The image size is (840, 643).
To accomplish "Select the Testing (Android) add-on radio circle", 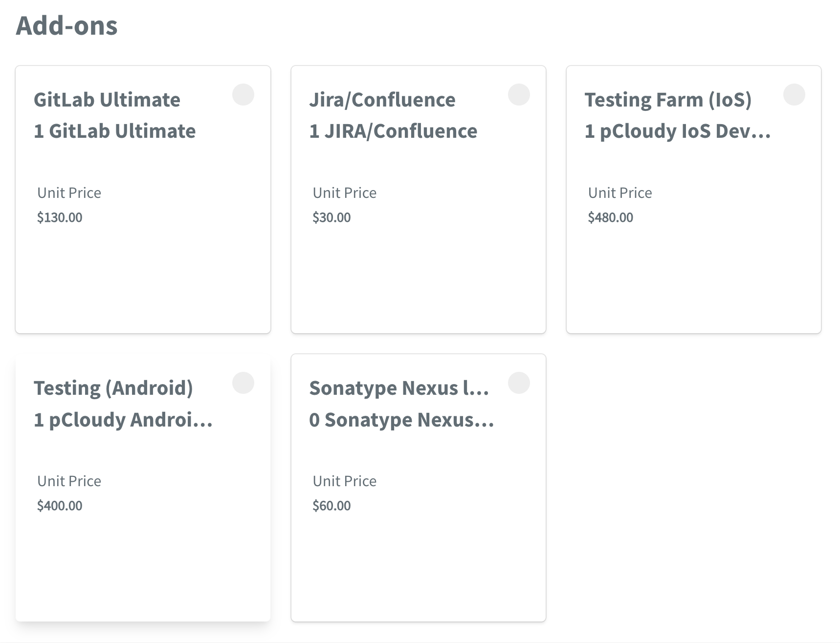I will (243, 383).
